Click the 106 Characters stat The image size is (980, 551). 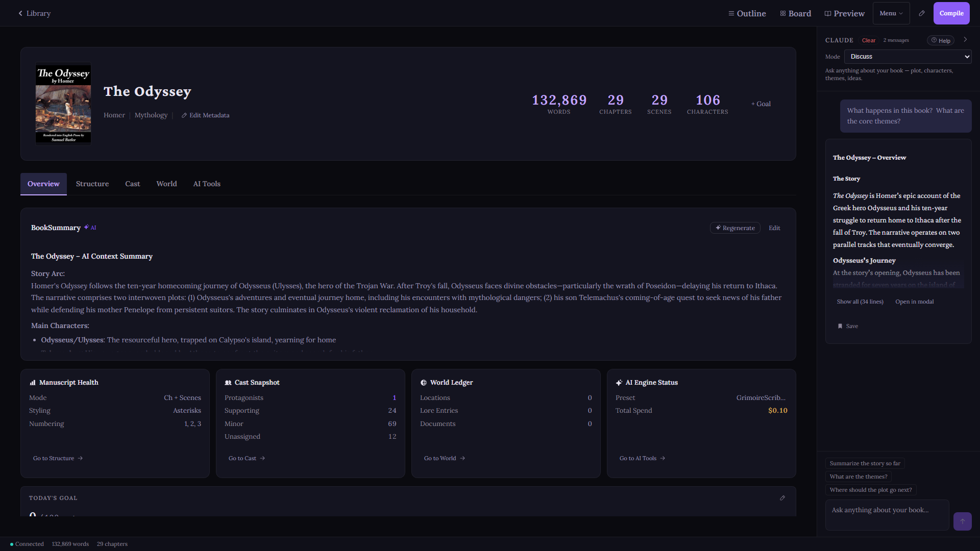point(707,104)
